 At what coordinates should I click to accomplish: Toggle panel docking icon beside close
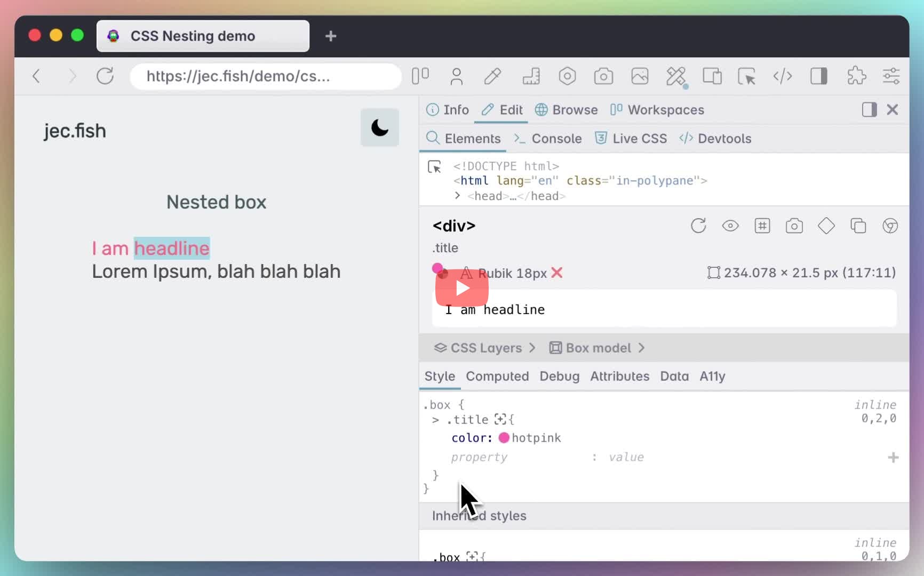(x=869, y=110)
